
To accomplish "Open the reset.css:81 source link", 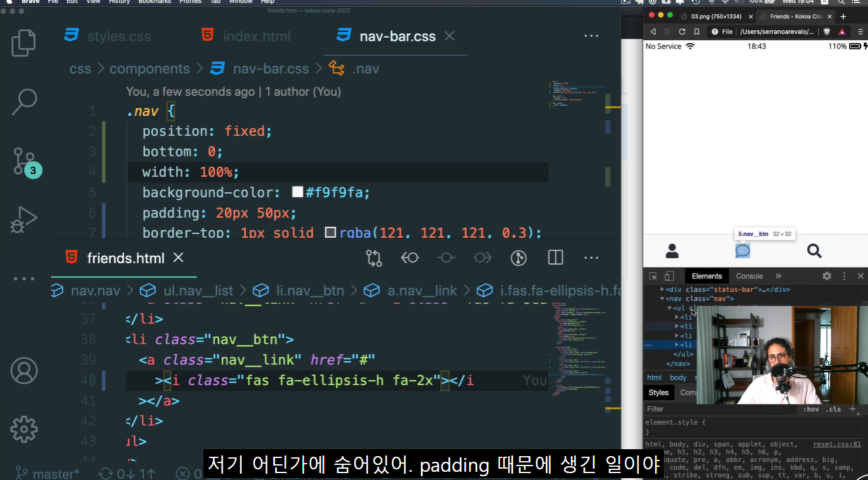I will [837, 444].
